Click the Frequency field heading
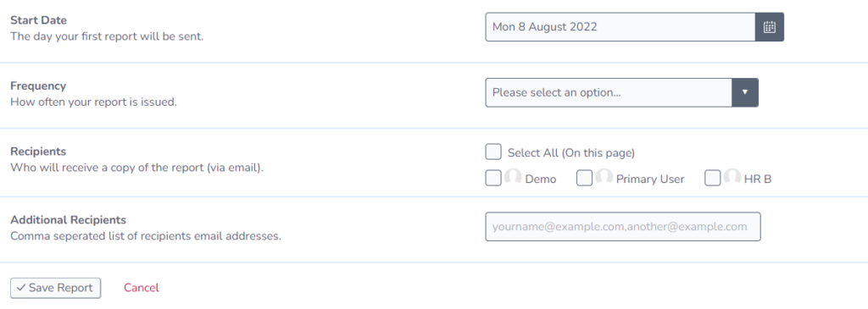 (38, 86)
